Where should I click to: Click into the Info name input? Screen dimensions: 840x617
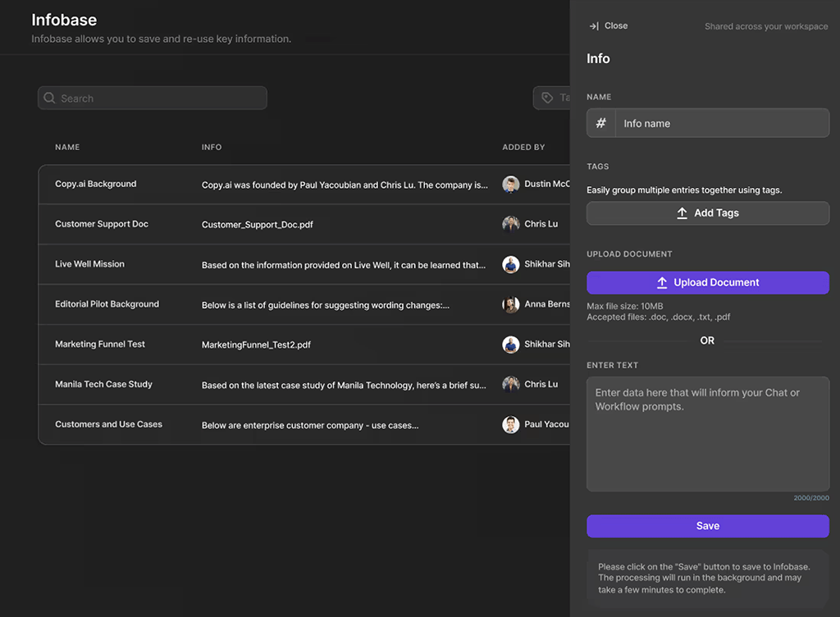click(722, 123)
